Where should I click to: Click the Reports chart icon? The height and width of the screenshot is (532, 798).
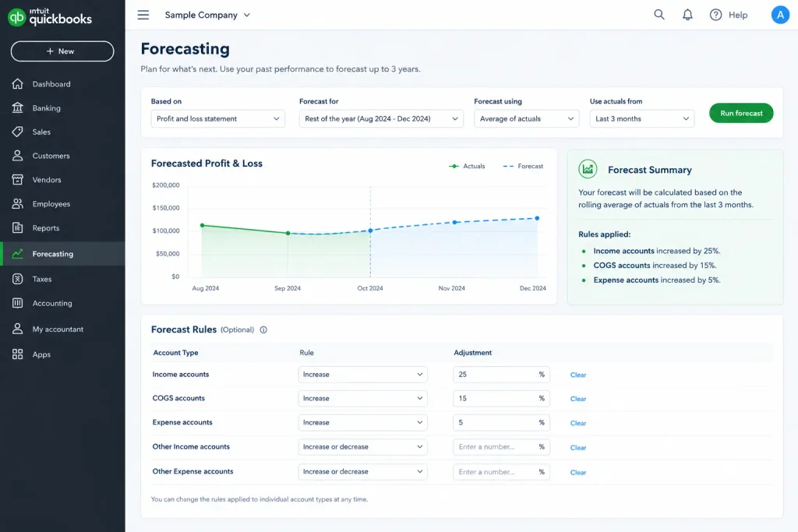(x=17, y=228)
